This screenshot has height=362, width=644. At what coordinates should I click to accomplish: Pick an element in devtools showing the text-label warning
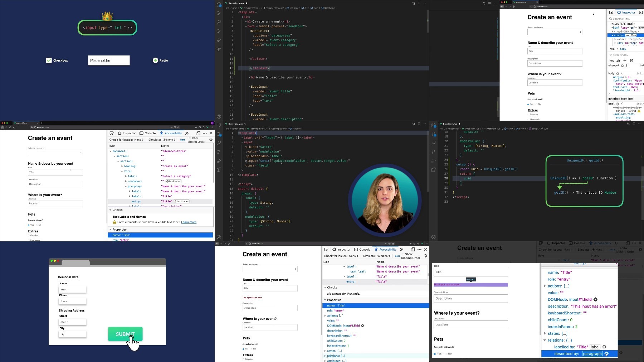[x=112, y=133]
